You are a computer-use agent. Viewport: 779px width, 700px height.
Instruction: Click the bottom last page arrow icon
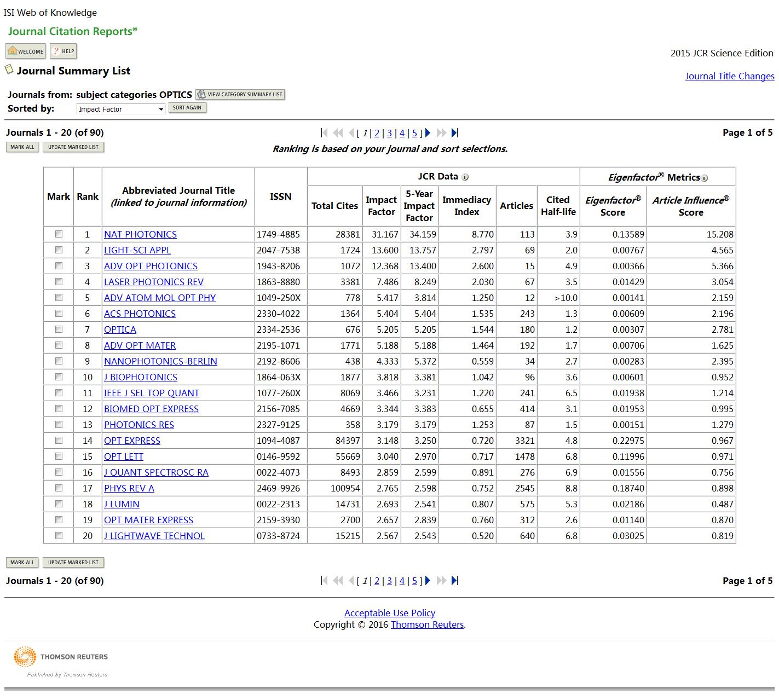pos(454,581)
